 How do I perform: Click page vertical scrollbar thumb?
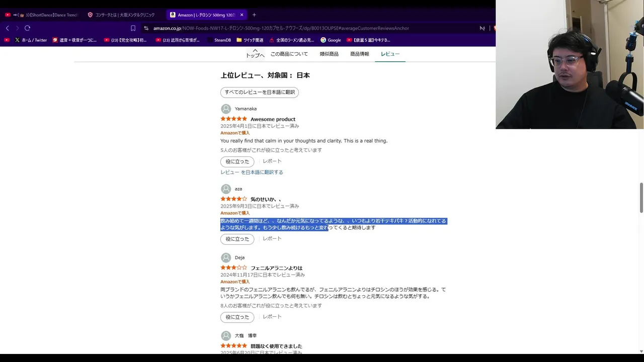click(641, 198)
